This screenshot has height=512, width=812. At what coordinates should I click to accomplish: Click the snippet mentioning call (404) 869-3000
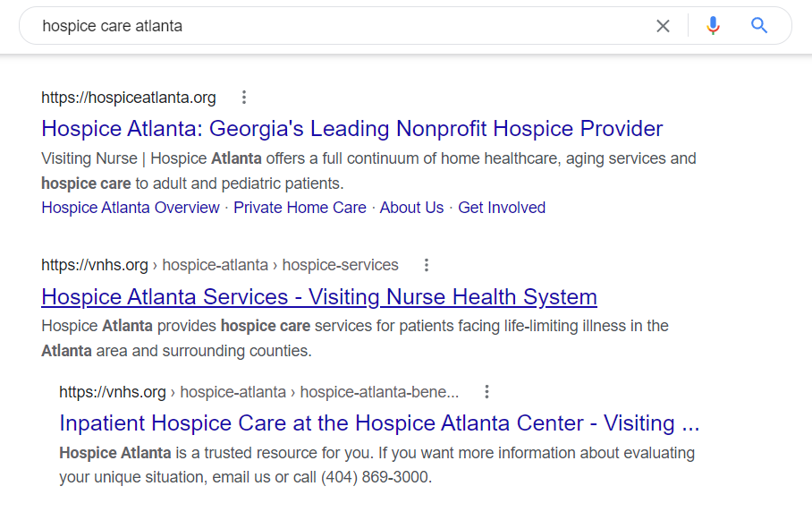click(x=377, y=465)
